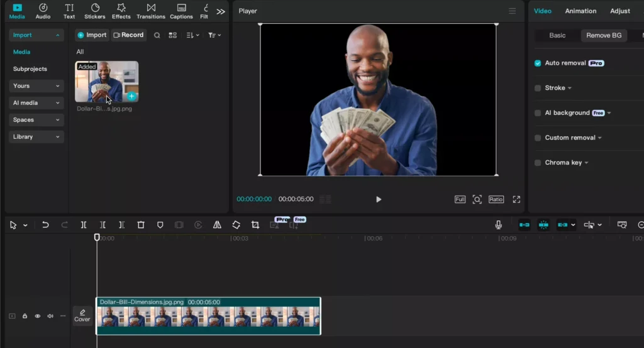Enter fullscreen preview mode
This screenshot has width=644, height=348.
coord(516,200)
